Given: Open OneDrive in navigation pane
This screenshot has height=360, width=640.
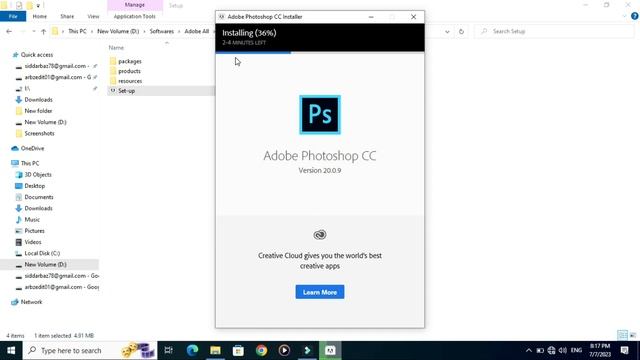Looking at the screenshot, I should [x=32, y=149].
